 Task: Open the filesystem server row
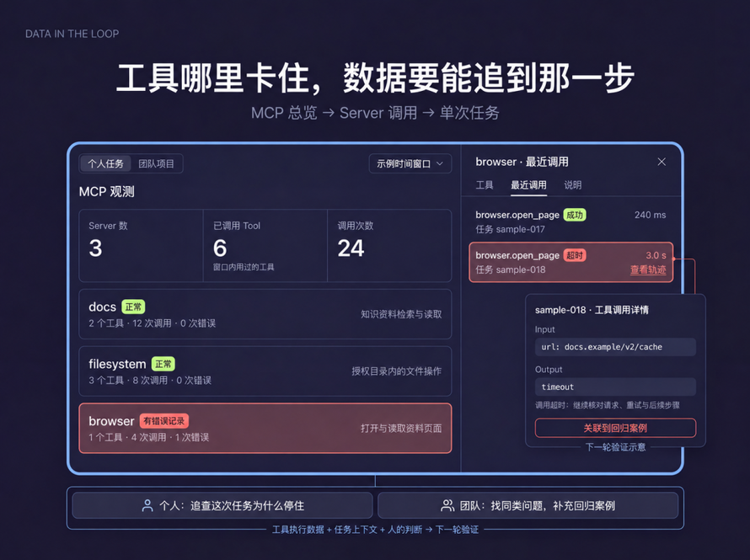[265, 371]
